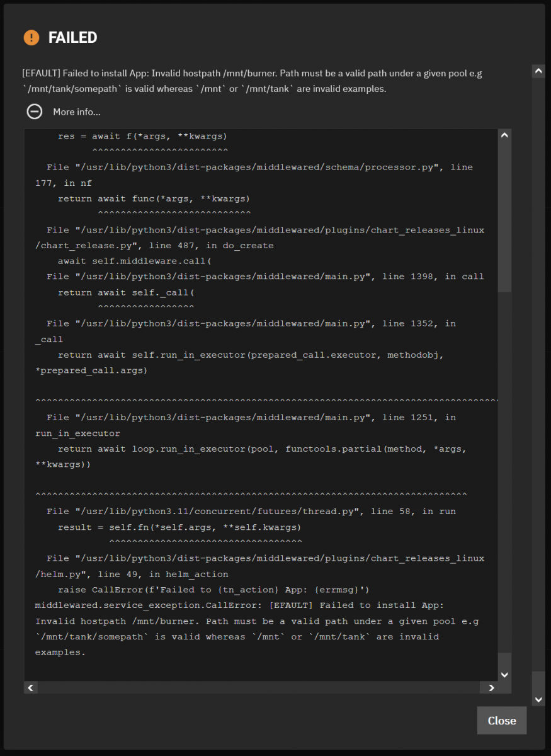
Task: Click the line 'return await self._call('
Action: point(126,292)
